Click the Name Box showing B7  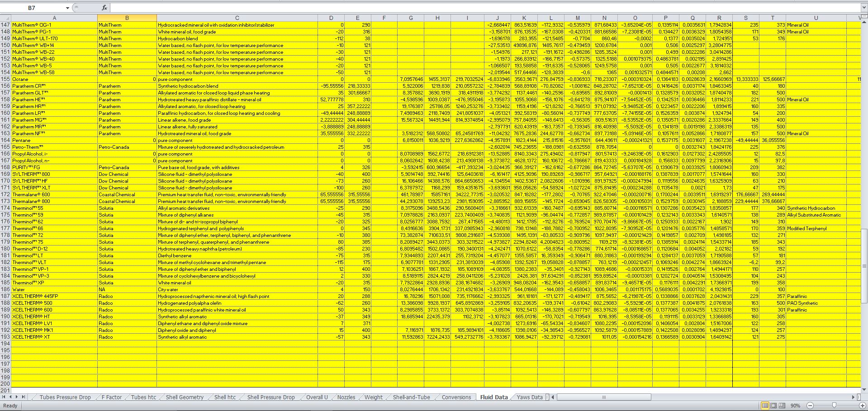[32, 8]
